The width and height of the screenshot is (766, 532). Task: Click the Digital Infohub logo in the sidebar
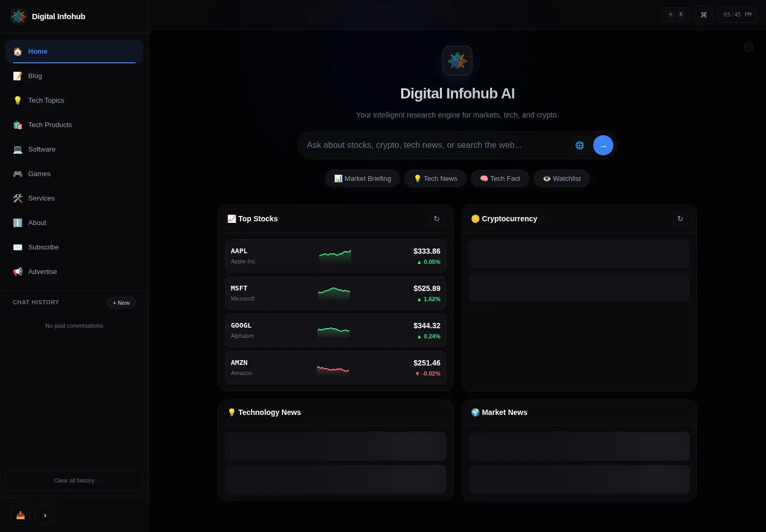[x=19, y=16]
